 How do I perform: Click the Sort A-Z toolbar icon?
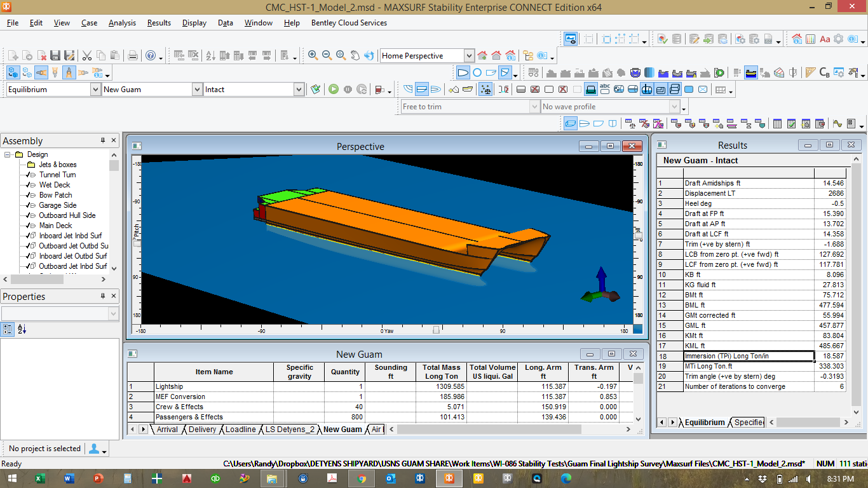click(212, 56)
